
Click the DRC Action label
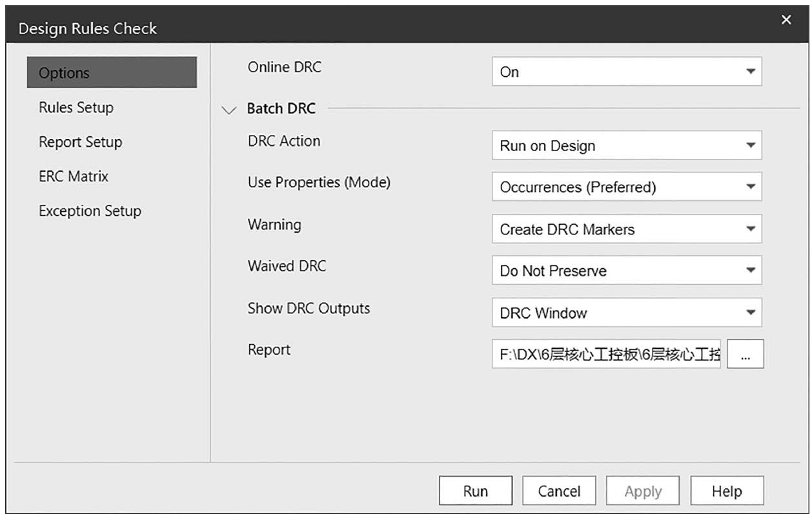(x=284, y=141)
